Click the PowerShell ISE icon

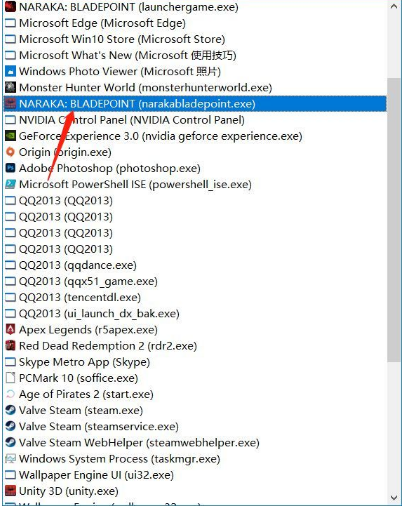(10, 184)
